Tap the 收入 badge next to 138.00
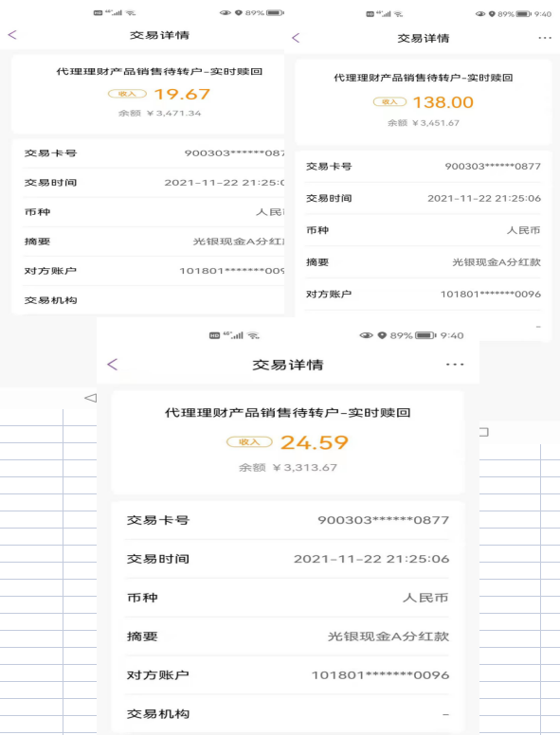The image size is (560, 735). click(389, 101)
